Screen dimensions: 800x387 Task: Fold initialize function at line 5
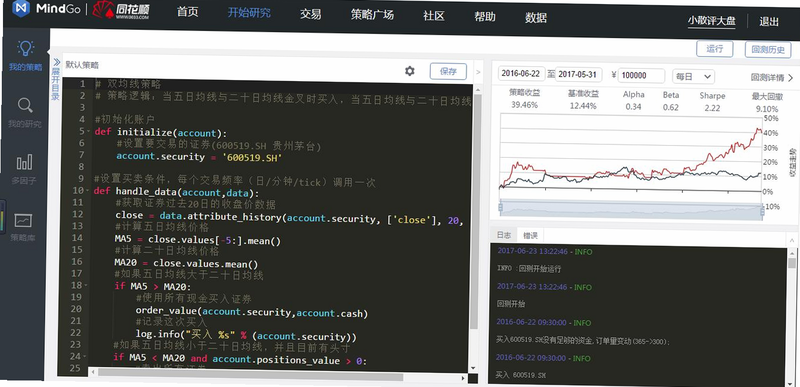(x=89, y=132)
